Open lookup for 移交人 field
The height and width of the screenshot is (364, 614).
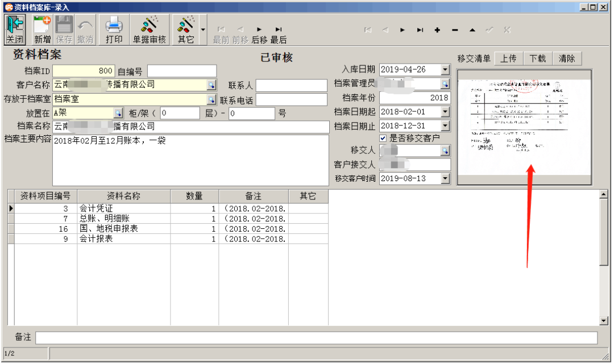[445, 150]
